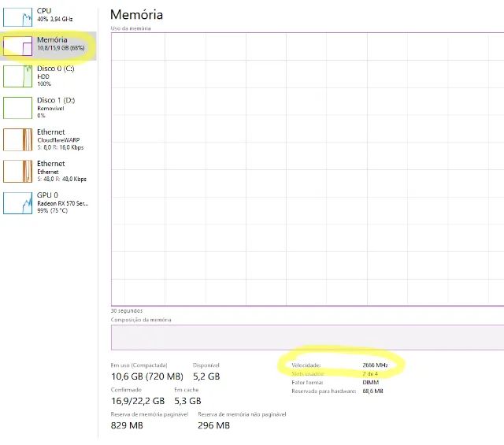This screenshot has width=504, height=445.
Task: Open Disco 0 (C:) HDD performance graph
Action: [x=17, y=76]
